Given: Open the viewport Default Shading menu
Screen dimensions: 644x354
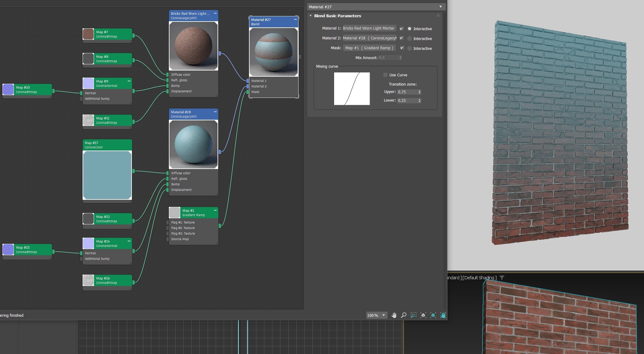Looking at the screenshot, I should pyautogui.click(x=479, y=278).
